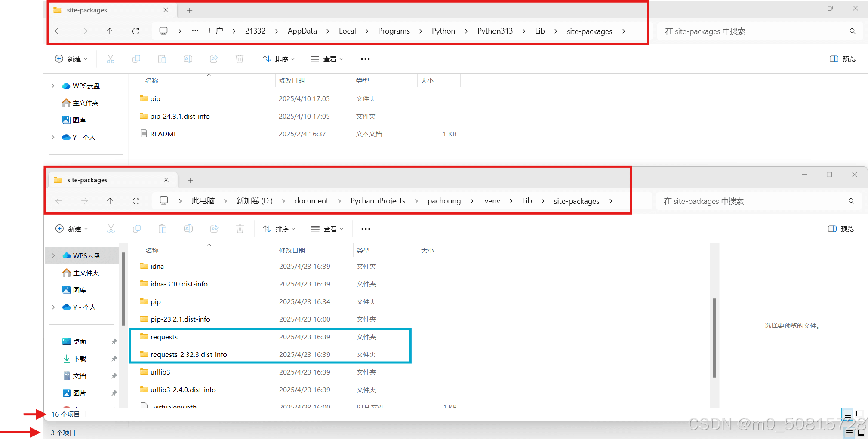Open the three-dot more menu in the bottom window toolbar
This screenshot has height=439, width=868.
click(x=366, y=229)
